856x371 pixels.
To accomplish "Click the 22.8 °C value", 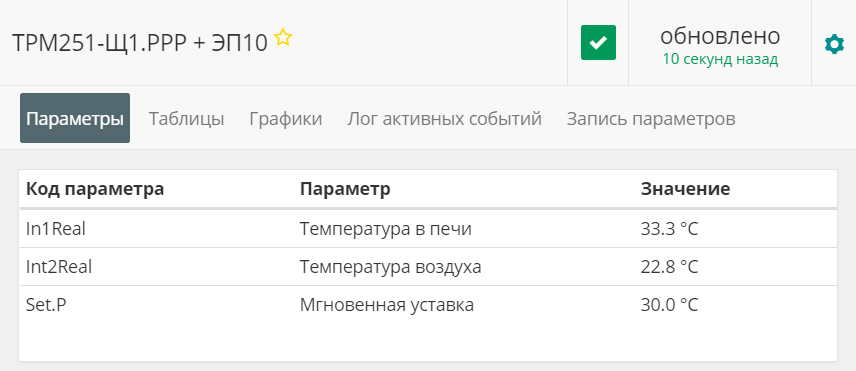I will pos(669,267).
